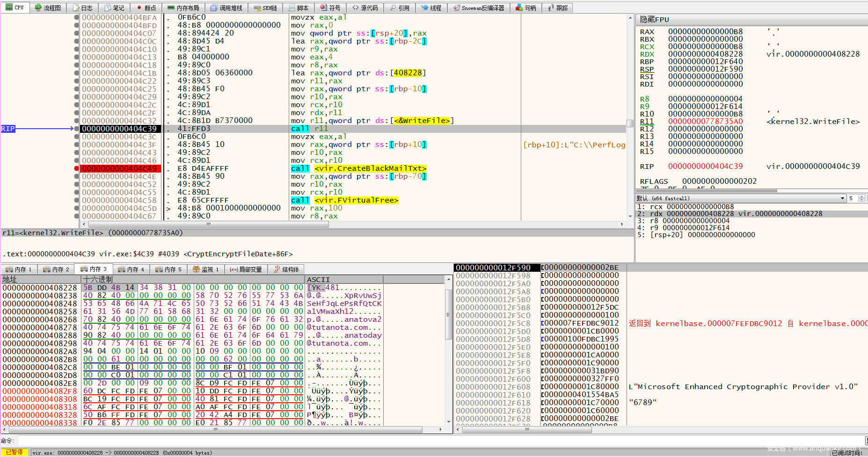This screenshot has height=457, width=868.
Task: Open the SEH链 chain lock icon
Action: 257,8
